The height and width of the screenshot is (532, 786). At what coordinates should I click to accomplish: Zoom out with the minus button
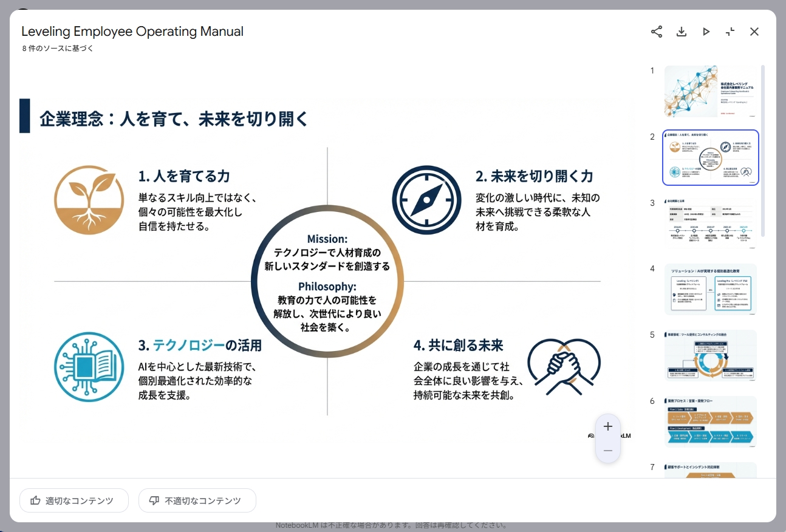click(x=608, y=451)
